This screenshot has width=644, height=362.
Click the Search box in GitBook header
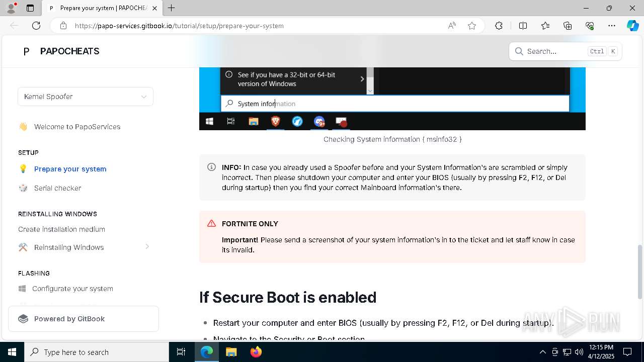(x=566, y=51)
